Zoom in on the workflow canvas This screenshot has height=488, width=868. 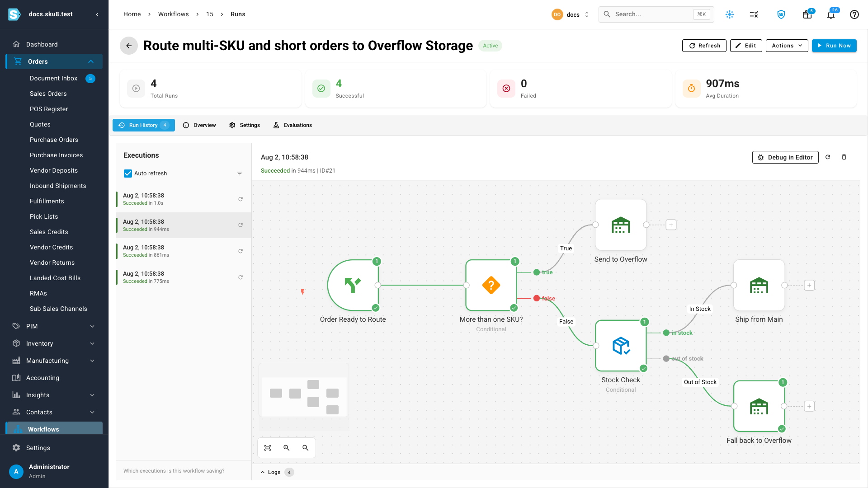[x=287, y=448]
